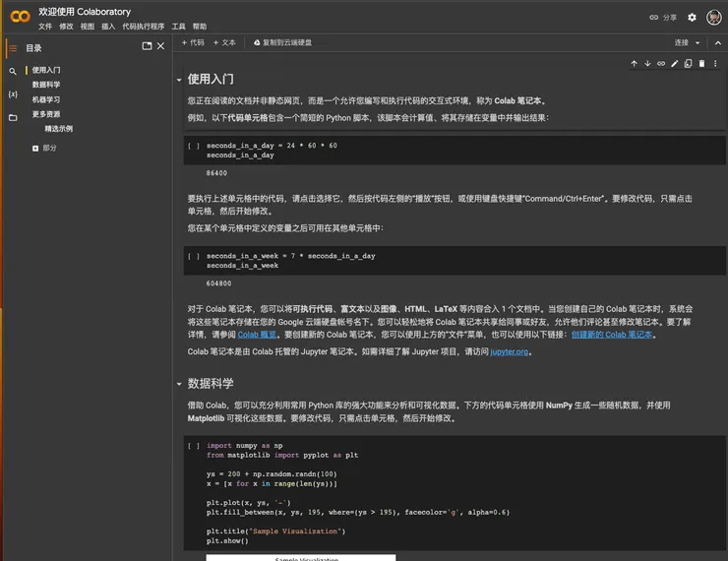This screenshot has width=728, height=561.
Task: Close the 目录 sidebar panel
Action: tap(160, 46)
